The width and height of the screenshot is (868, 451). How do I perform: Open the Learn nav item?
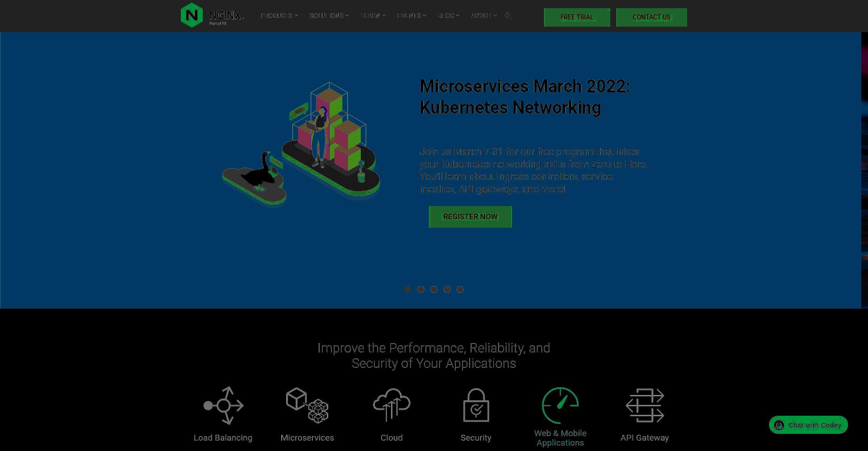(370, 16)
